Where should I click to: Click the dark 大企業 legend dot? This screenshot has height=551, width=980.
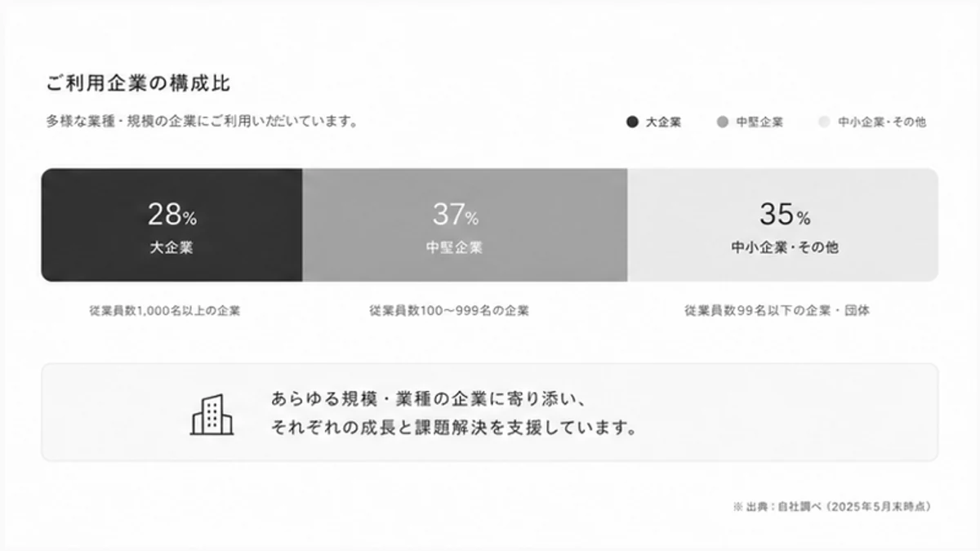[632, 122]
